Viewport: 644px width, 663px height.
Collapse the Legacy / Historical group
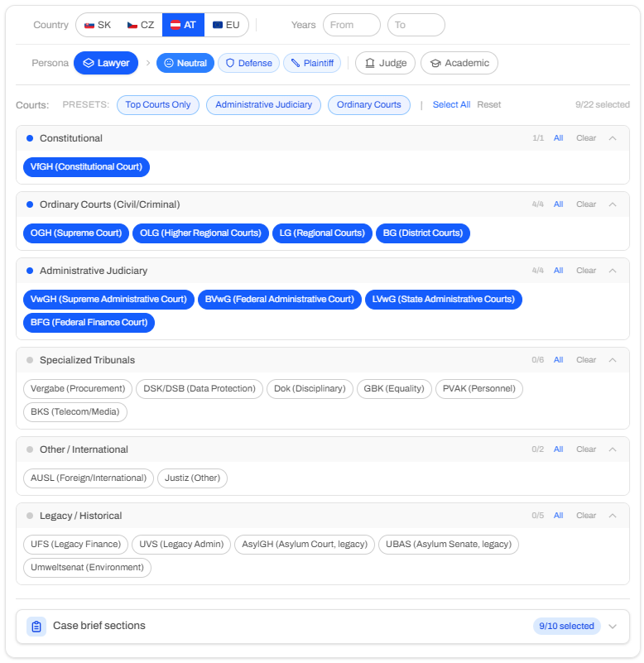[x=613, y=515]
